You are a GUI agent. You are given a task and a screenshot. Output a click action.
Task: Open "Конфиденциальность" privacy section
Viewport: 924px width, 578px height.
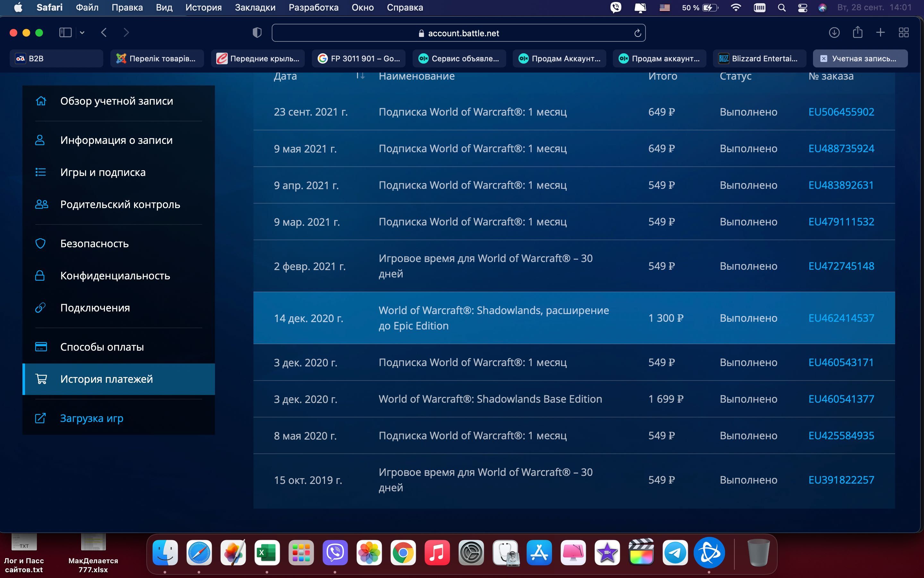click(118, 276)
